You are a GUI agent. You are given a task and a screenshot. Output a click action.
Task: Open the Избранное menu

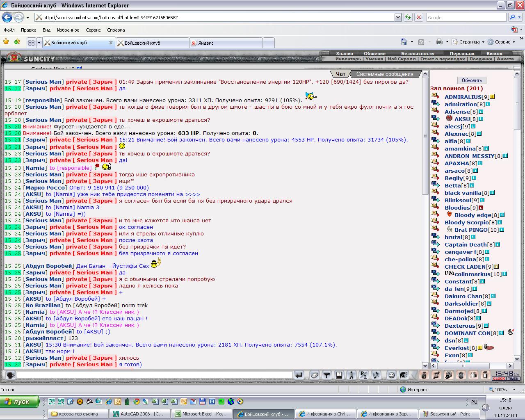pos(68,30)
